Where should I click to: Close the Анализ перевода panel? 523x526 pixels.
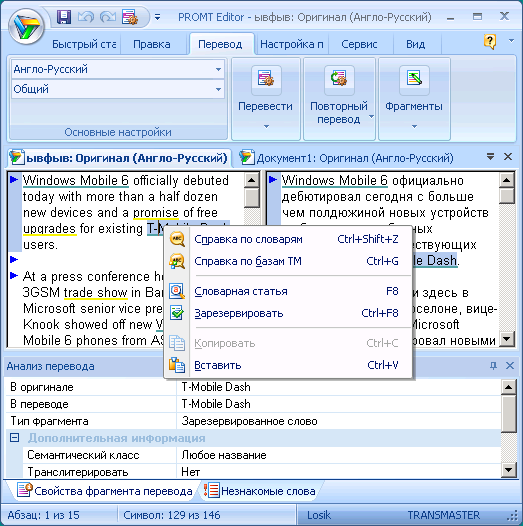point(510,366)
